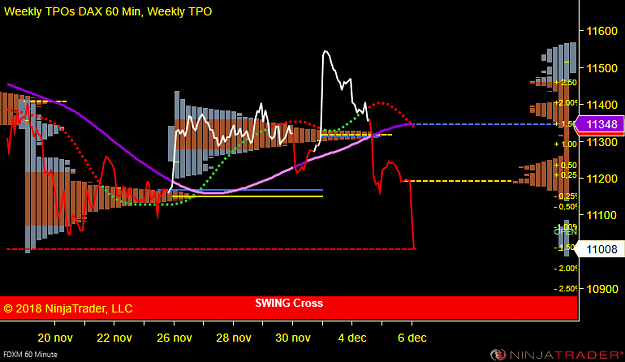Click the 11200 price axis label

click(602, 179)
